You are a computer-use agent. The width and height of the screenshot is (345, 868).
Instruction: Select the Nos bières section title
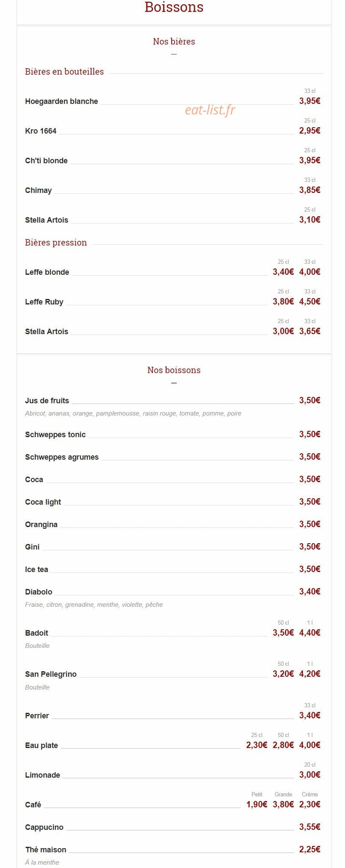tap(174, 41)
